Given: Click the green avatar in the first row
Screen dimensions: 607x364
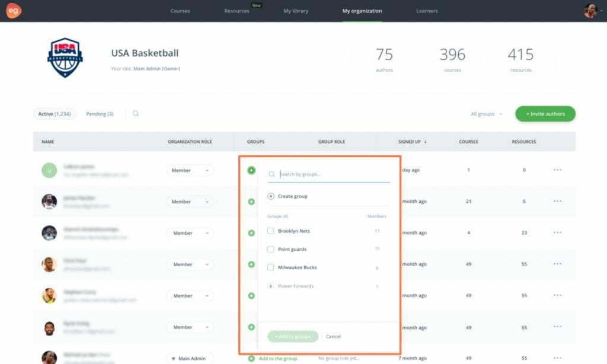Looking at the screenshot, I should point(49,170).
